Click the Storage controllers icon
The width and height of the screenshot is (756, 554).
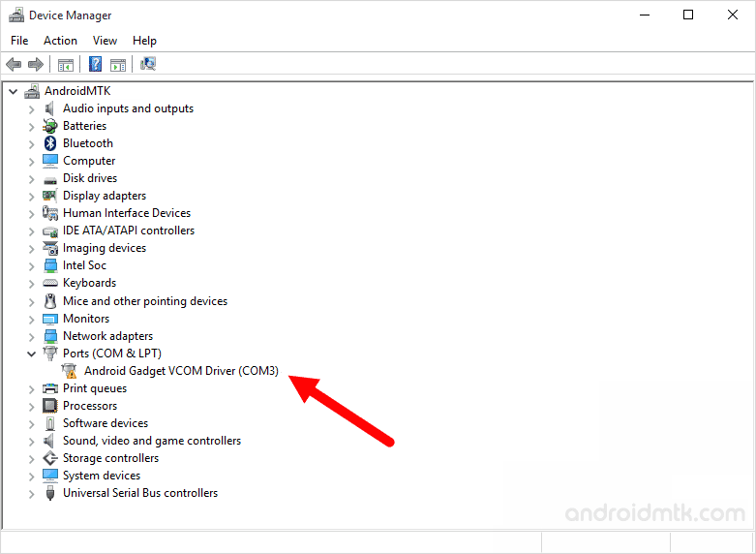(50, 458)
